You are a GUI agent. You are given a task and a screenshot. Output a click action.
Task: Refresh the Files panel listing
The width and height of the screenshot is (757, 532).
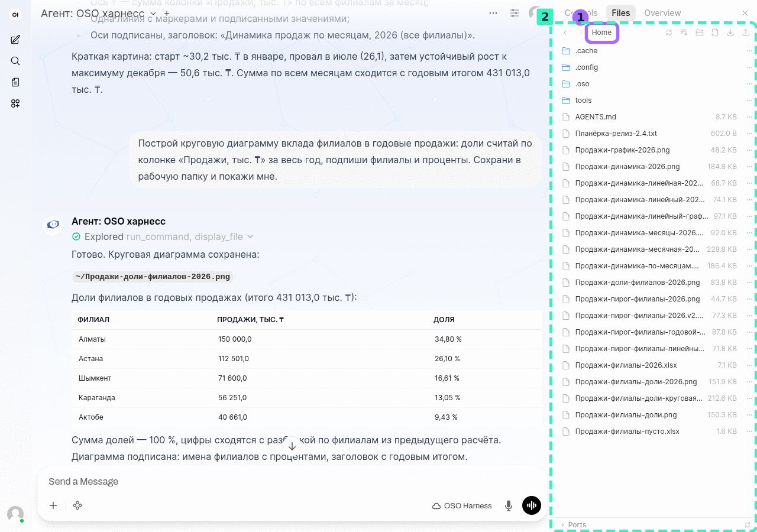[x=669, y=33]
